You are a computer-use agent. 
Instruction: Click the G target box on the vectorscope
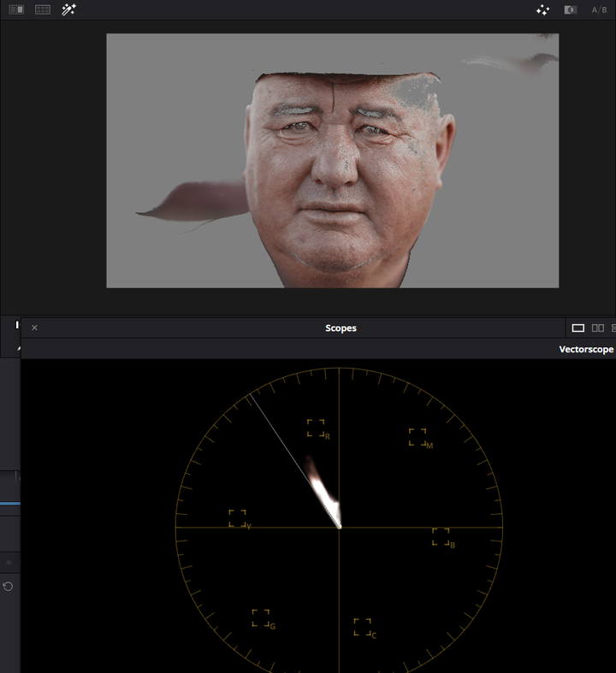click(261, 618)
